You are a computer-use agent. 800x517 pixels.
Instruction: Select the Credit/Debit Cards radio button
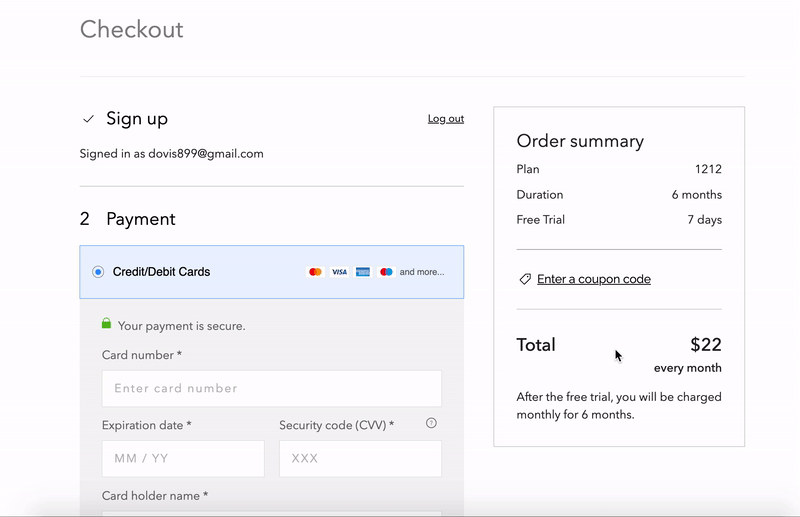[x=98, y=272]
